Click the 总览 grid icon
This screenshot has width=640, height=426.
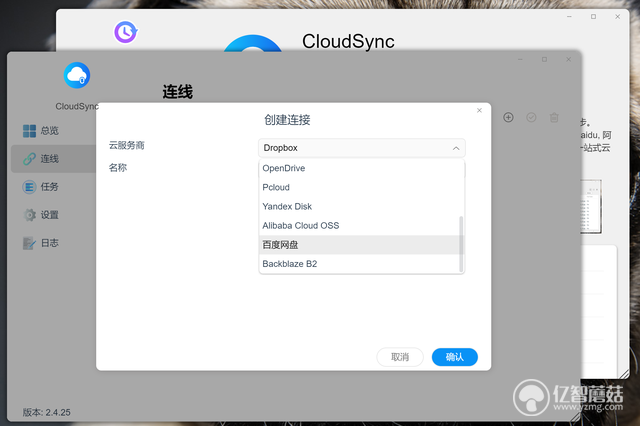(29, 131)
